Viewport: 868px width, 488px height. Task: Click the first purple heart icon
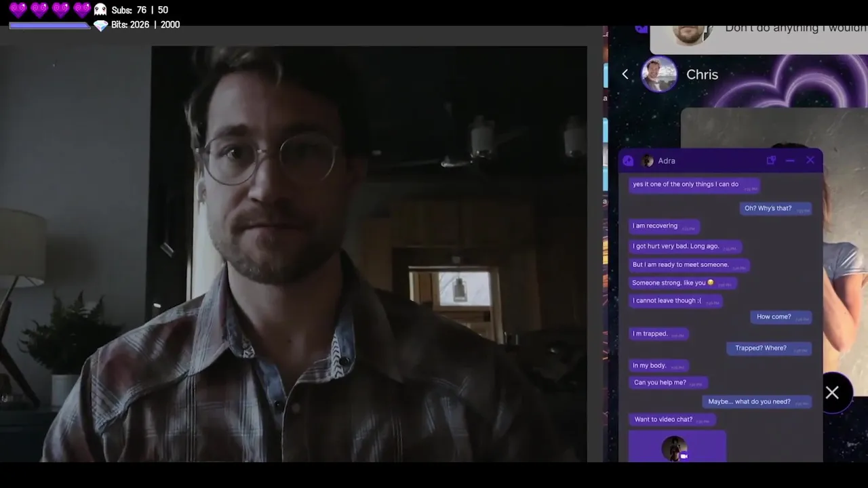(x=18, y=9)
